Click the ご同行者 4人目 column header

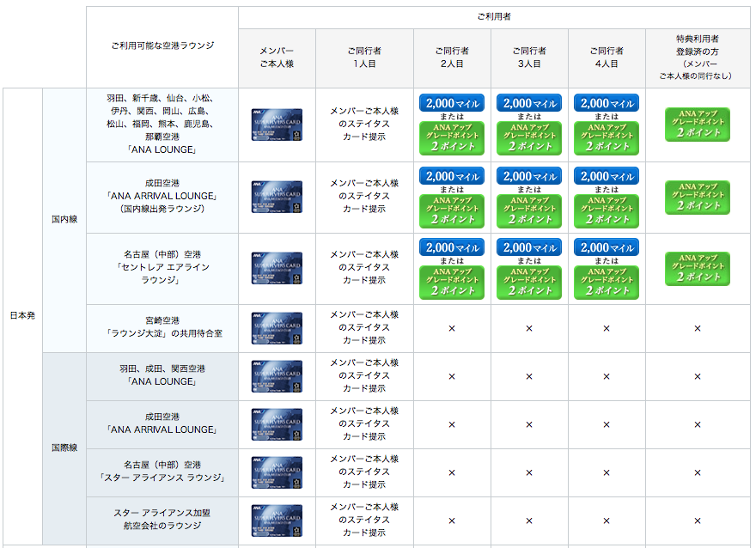tap(607, 58)
